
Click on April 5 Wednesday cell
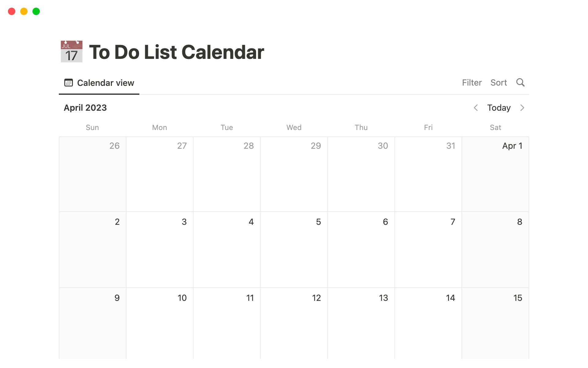click(293, 249)
